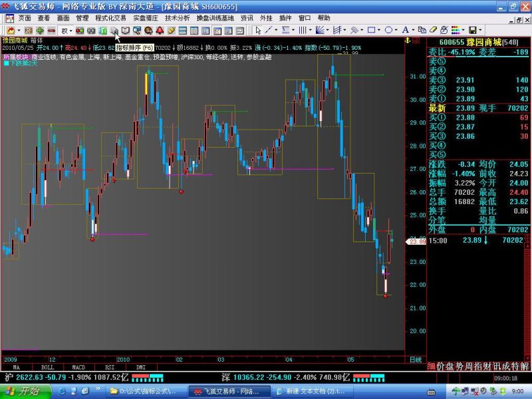Viewport: 532px width, 399px height.
Task: Select the fan lines (Gann) tool
Action: click(x=320, y=31)
